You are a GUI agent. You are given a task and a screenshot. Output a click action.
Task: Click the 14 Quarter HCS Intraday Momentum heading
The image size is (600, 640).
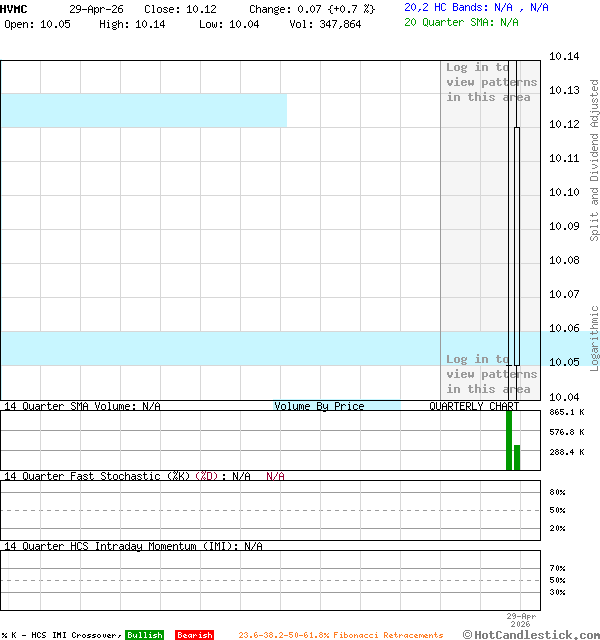point(133,546)
